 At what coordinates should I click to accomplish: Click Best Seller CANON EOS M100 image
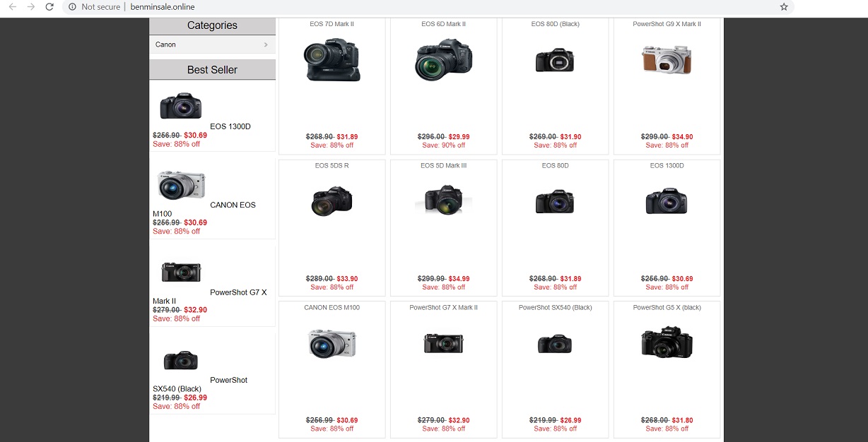(x=181, y=185)
